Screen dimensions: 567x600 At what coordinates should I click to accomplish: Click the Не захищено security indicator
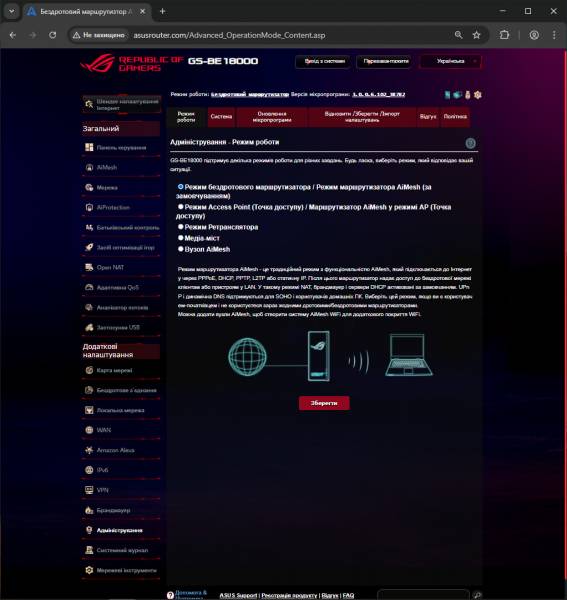click(x=99, y=35)
